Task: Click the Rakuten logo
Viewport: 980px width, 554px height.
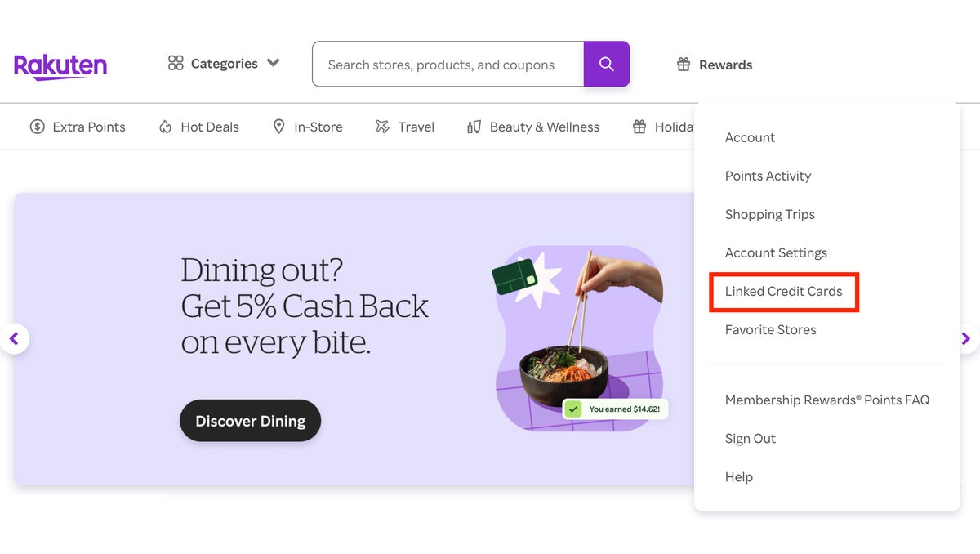Action: coord(60,66)
